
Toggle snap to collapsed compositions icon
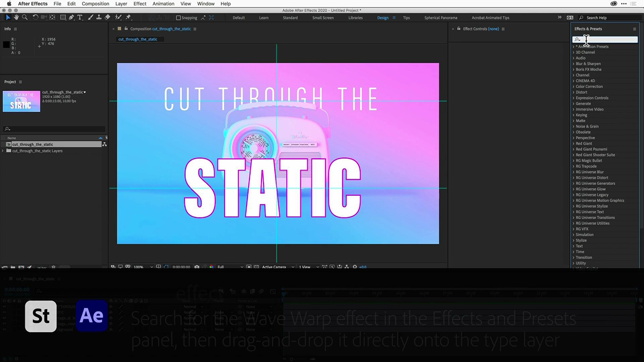pos(211,18)
